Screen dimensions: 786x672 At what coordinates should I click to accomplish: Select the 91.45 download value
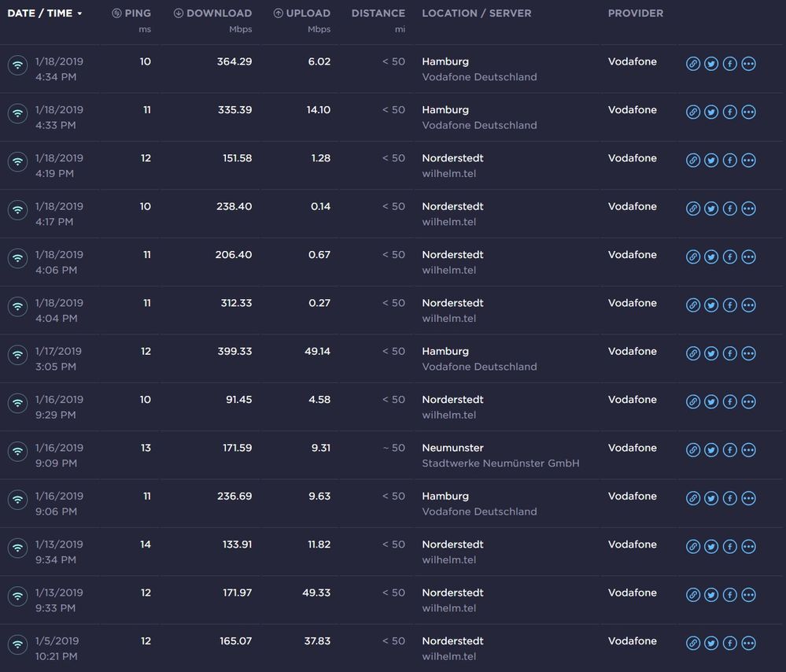[238, 400]
